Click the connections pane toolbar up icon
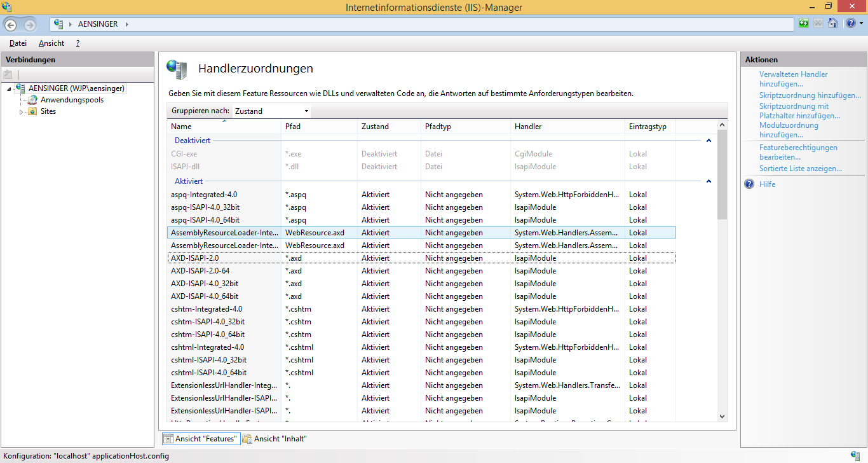 8,74
